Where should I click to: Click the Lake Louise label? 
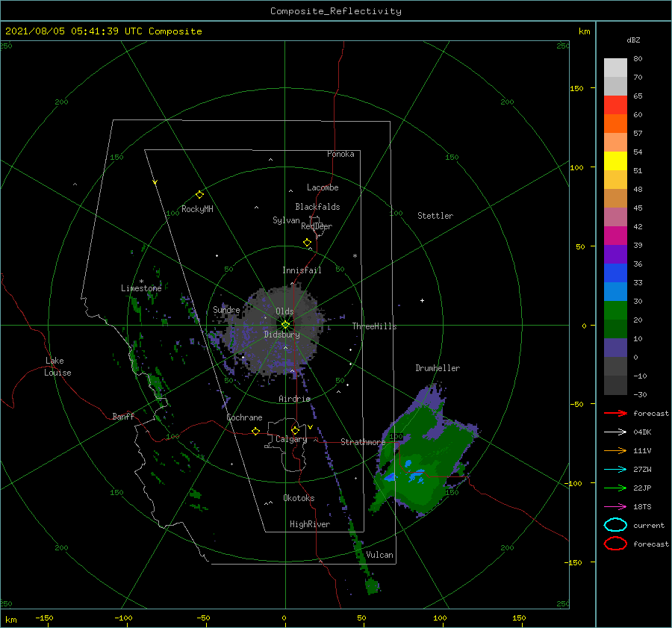click(57, 367)
